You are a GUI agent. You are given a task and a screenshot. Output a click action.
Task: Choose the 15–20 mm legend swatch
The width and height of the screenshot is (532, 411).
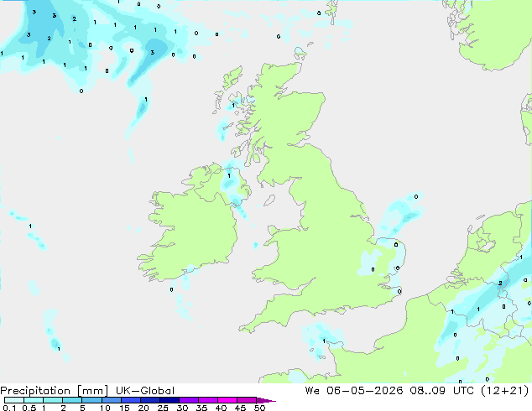(130, 400)
